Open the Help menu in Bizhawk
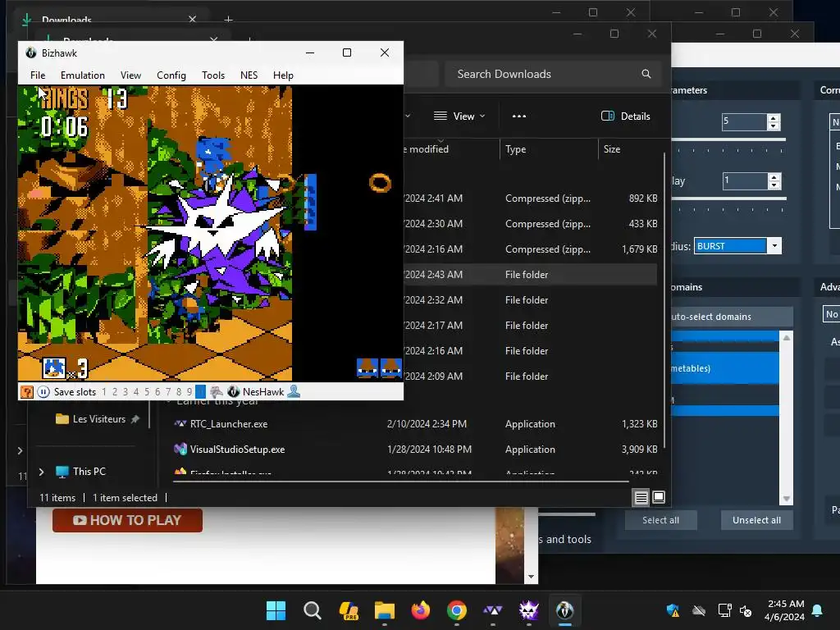Viewport: 840px width, 630px height. pyautogui.click(x=283, y=75)
